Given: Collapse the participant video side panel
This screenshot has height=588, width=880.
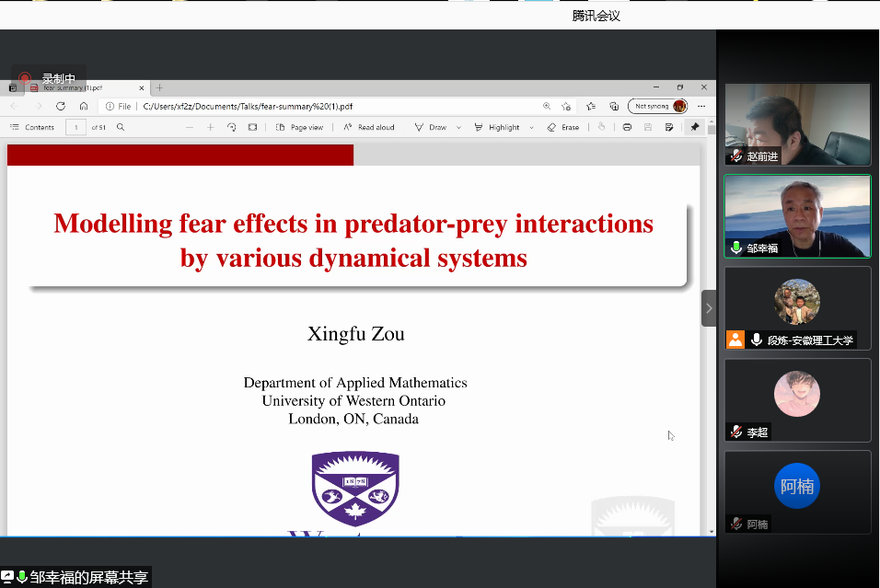Looking at the screenshot, I should pyautogui.click(x=709, y=308).
